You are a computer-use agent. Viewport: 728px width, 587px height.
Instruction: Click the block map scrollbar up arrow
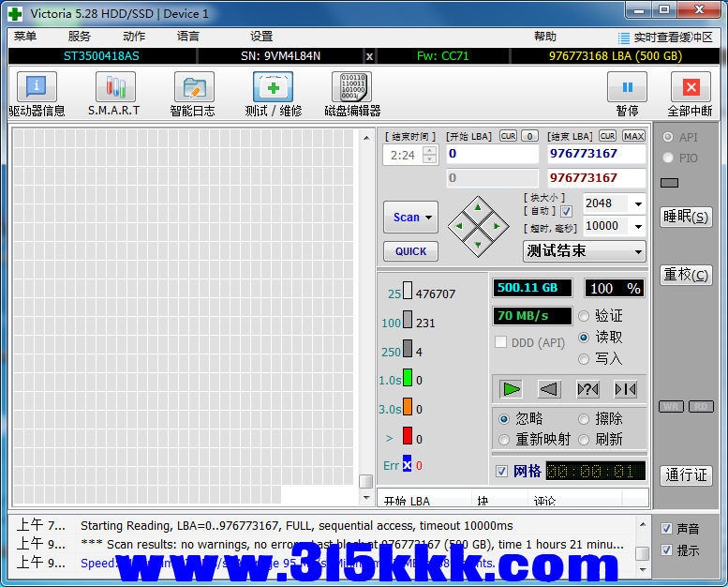coord(366,138)
